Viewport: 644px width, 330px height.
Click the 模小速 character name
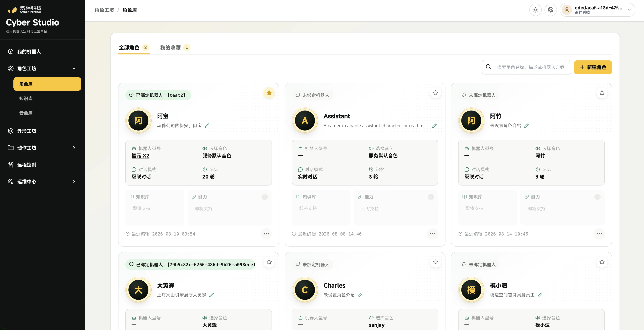pos(498,286)
